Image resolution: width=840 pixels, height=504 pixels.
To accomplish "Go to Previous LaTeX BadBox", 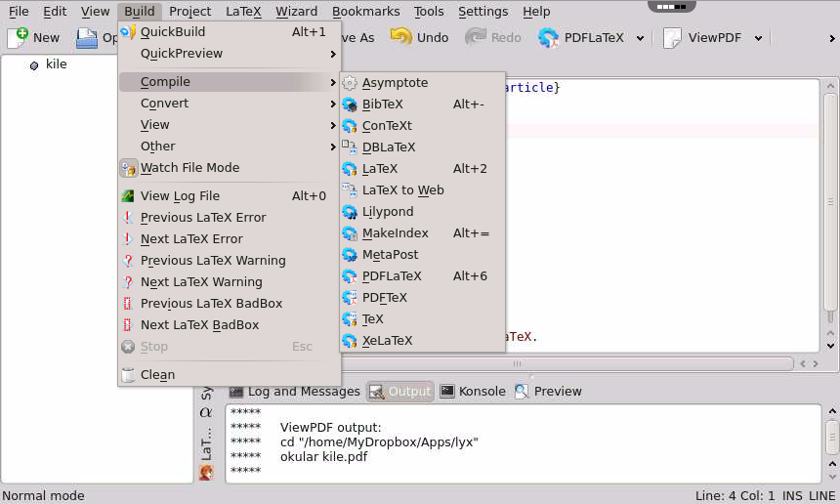I will [230, 303].
